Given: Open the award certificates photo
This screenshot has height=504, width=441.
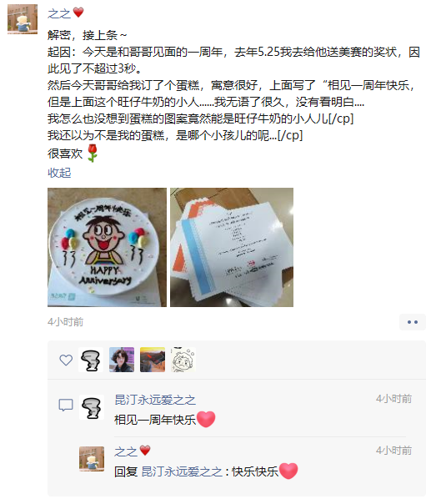Looking at the screenshot, I should pyautogui.click(x=232, y=247).
